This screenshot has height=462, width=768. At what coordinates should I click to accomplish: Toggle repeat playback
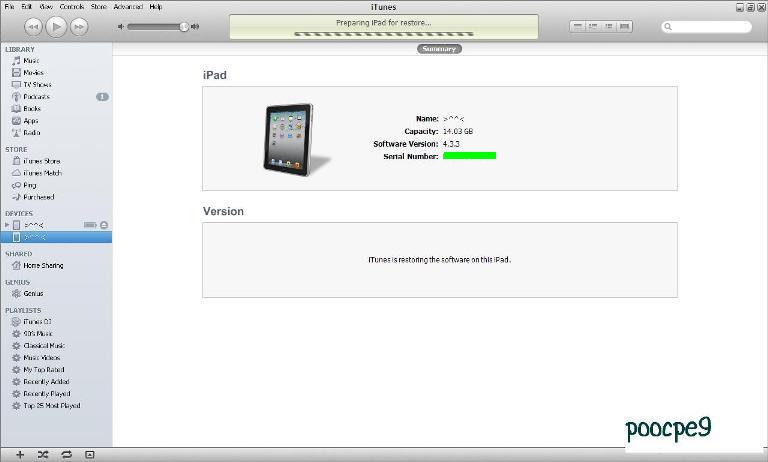tap(67, 455)
